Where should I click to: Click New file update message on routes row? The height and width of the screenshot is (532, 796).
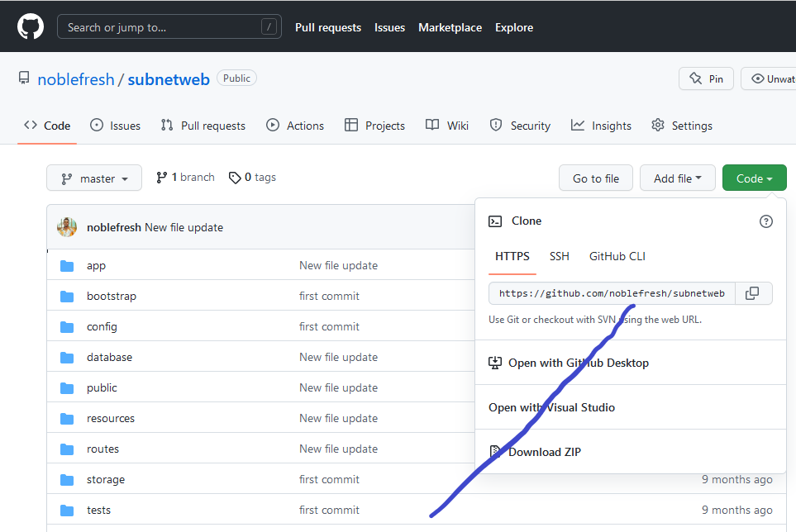[339, 449]
